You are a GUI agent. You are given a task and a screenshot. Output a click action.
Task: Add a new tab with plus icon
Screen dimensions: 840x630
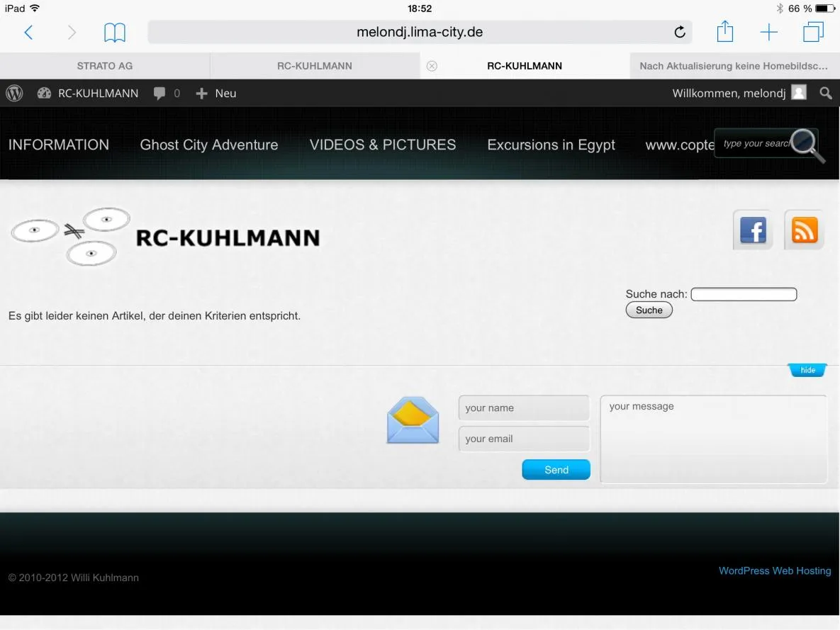pyautogui.click(x=768, y=32)
